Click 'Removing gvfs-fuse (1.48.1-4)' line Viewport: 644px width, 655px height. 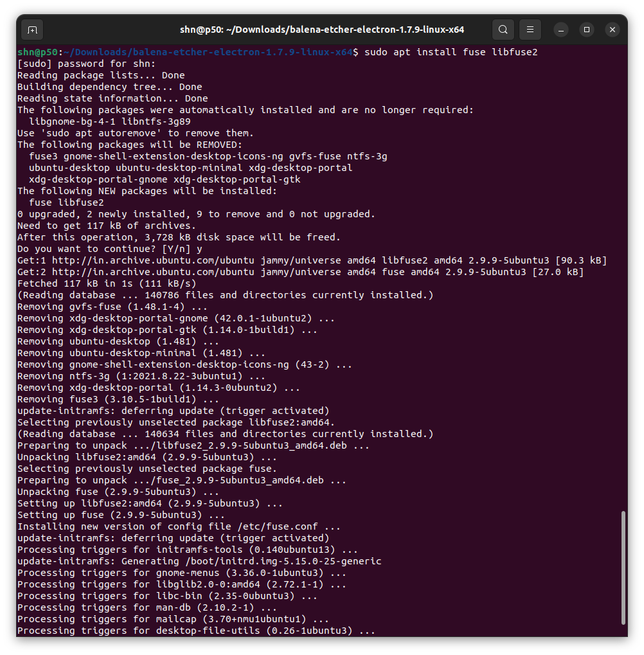(x=112, y=307)
